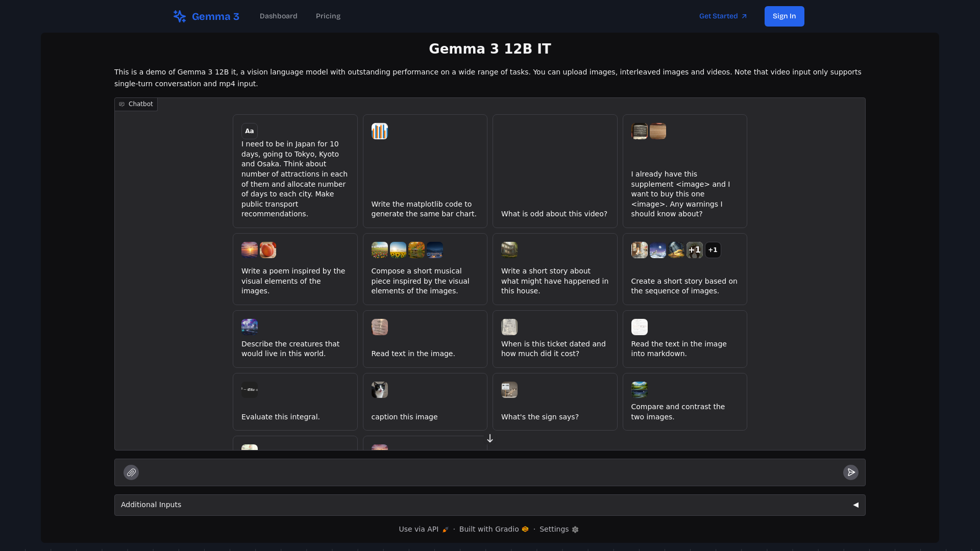Click the house thumbnail in short story example

pyautogui.click(x=509, y=250)
